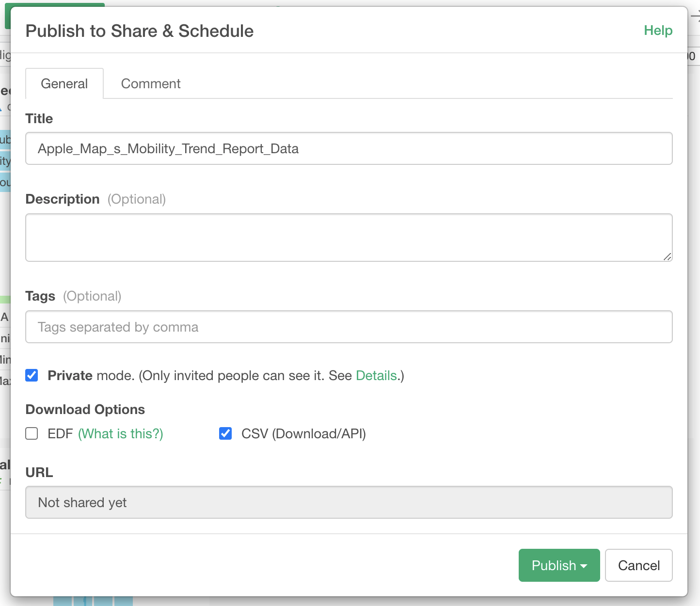Enable the EDF download option checkbox
The width and height of the screenshot is (700, 606).
[32, 433]
